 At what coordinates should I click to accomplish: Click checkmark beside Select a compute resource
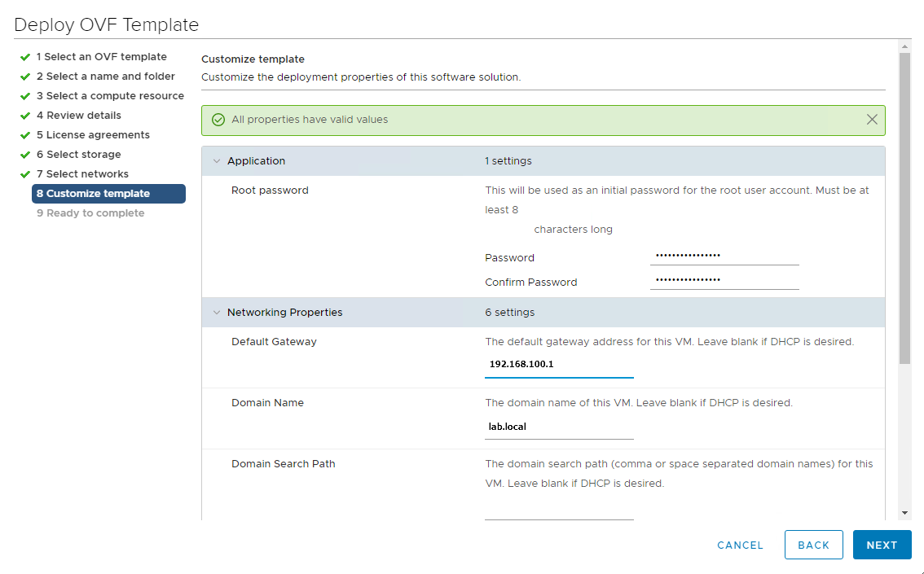tap(25, 96)
